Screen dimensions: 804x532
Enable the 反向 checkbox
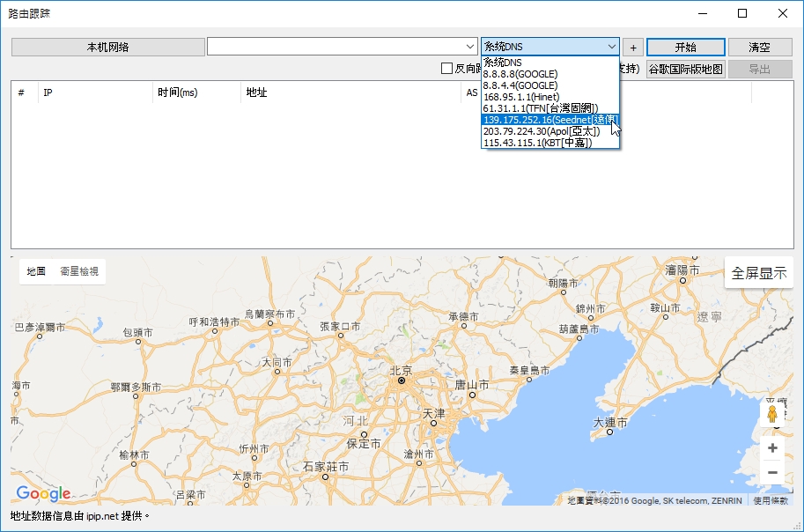point(446,69)
